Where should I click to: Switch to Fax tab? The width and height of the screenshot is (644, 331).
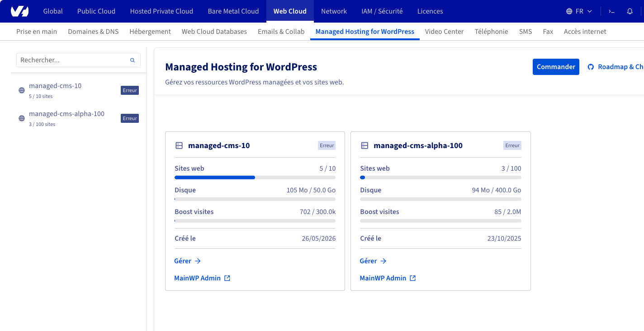tap(548, 32)
